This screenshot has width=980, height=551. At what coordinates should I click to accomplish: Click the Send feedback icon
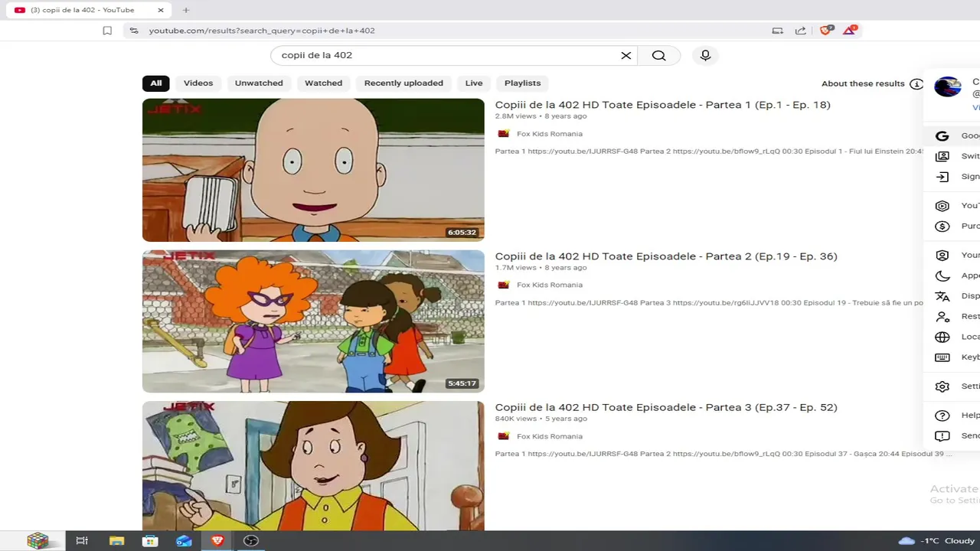coord(942,435)
